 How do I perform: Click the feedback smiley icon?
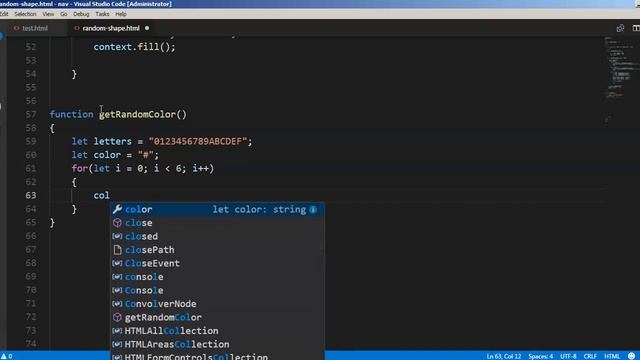[631, 356]
